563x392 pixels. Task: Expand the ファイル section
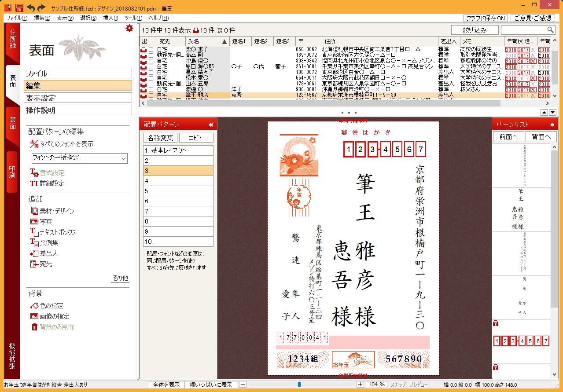point(78,73)
